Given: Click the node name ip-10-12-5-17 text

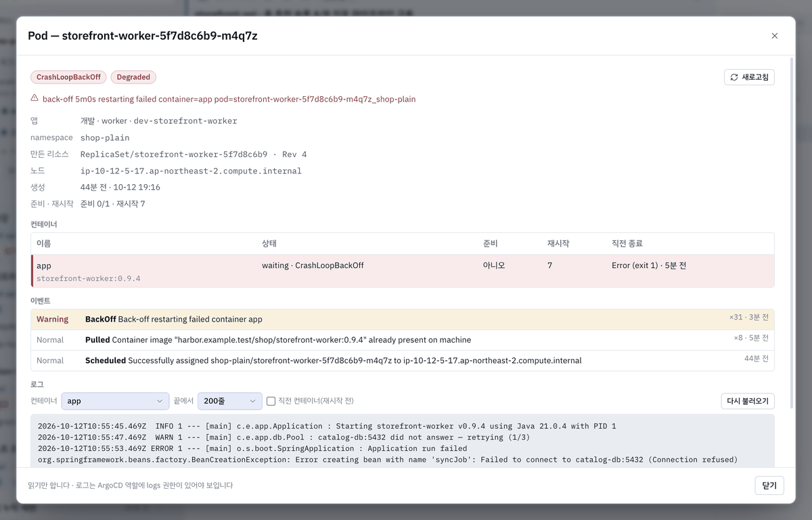Looking at the screenshot, I should (x=191, y=171).
